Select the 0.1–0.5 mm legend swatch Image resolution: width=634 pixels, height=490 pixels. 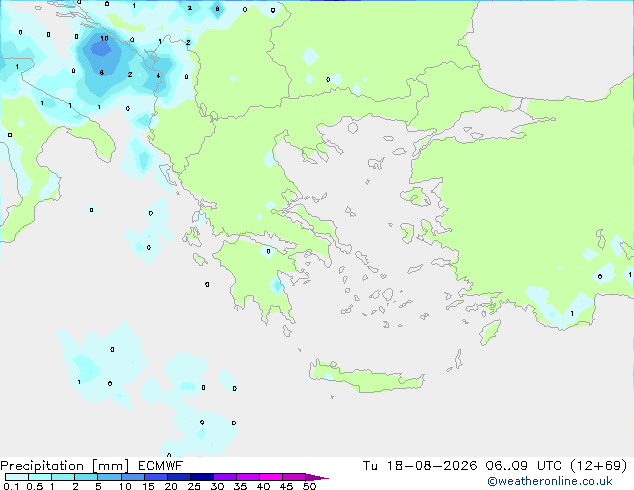click(17, 477)
